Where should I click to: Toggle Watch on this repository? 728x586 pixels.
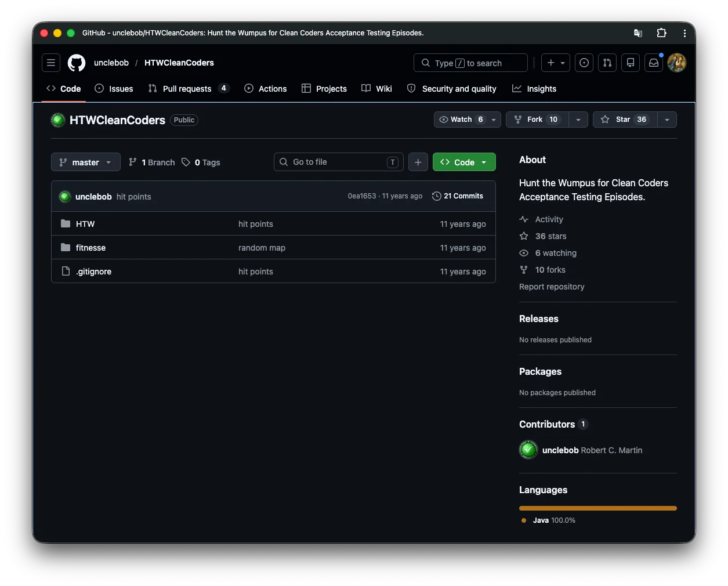(x=461, y=120)
